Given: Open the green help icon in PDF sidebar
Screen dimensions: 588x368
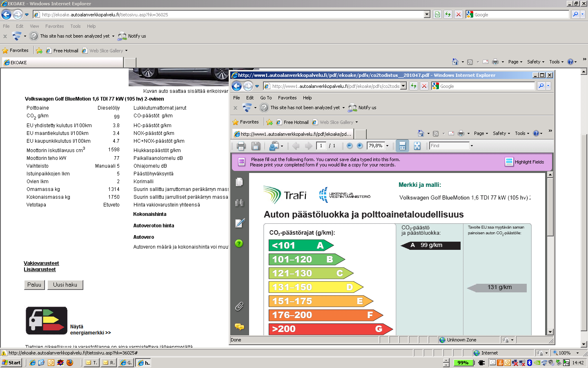Looking at the screenshot, I should [x=239, y=244].
